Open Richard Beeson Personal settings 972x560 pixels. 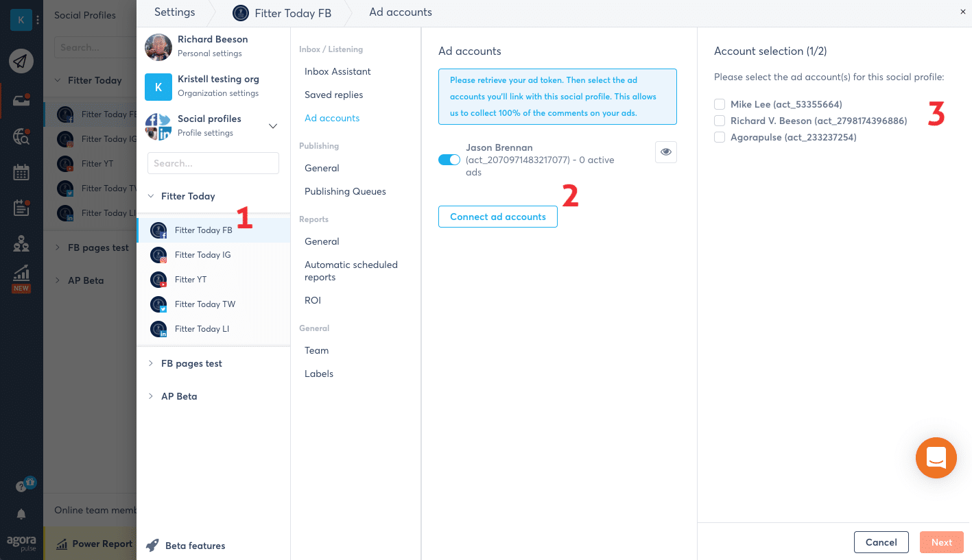[213, 46]
